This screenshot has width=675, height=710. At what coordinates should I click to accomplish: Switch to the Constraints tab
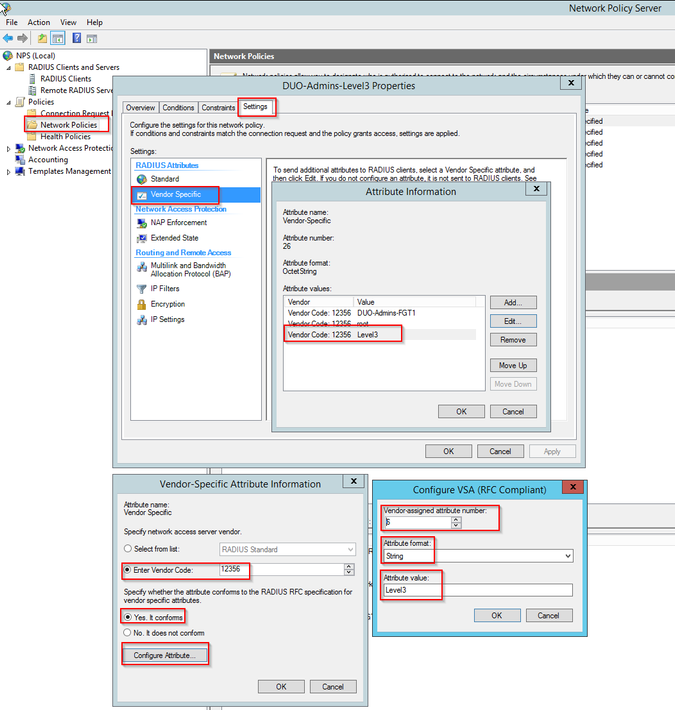click(x=218, y=108)
